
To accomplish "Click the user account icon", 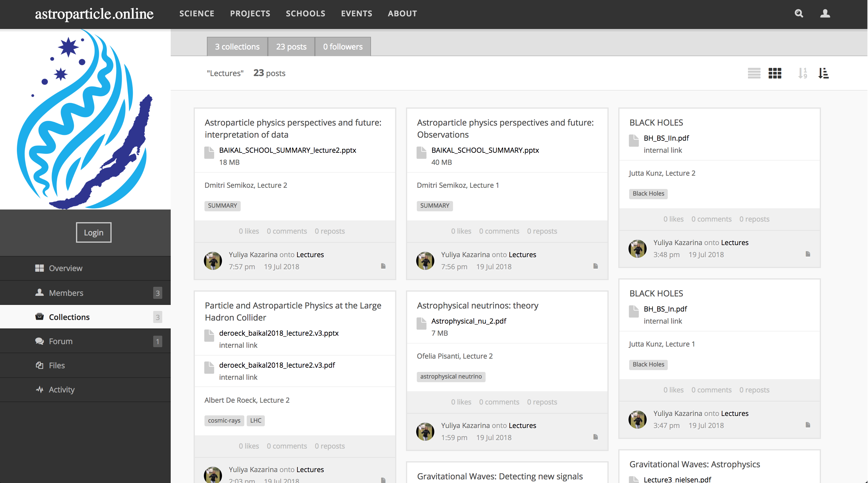I will point(825,14).
